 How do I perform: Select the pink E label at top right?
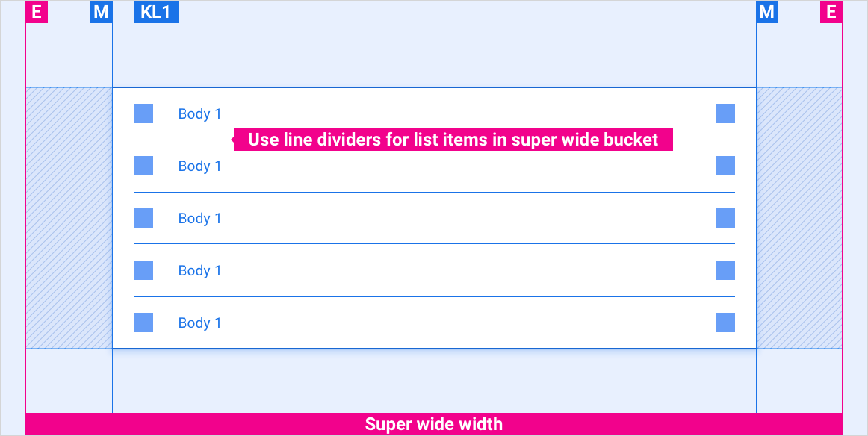(831, 12)
